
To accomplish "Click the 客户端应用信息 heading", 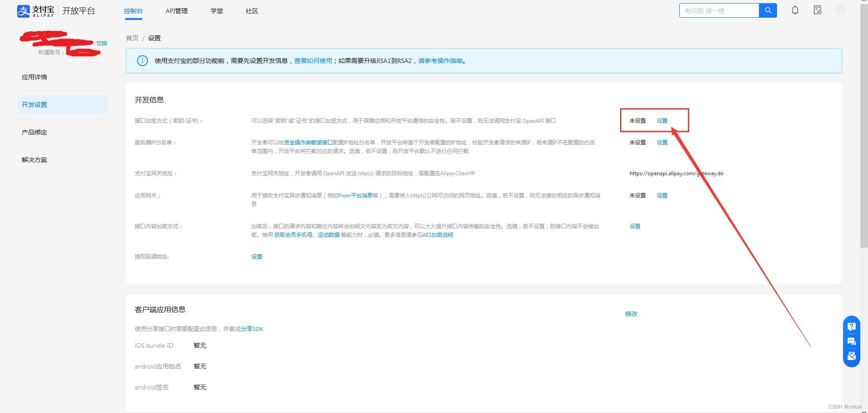I will tap(160, 310).
